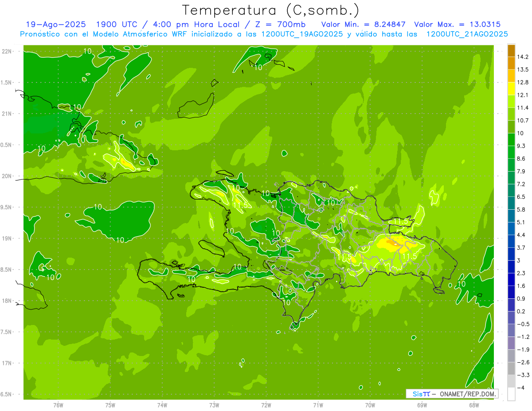Select the date '19-Ago-2025' in the header
The height and width of the screenshot is (411, 532).
56,24
